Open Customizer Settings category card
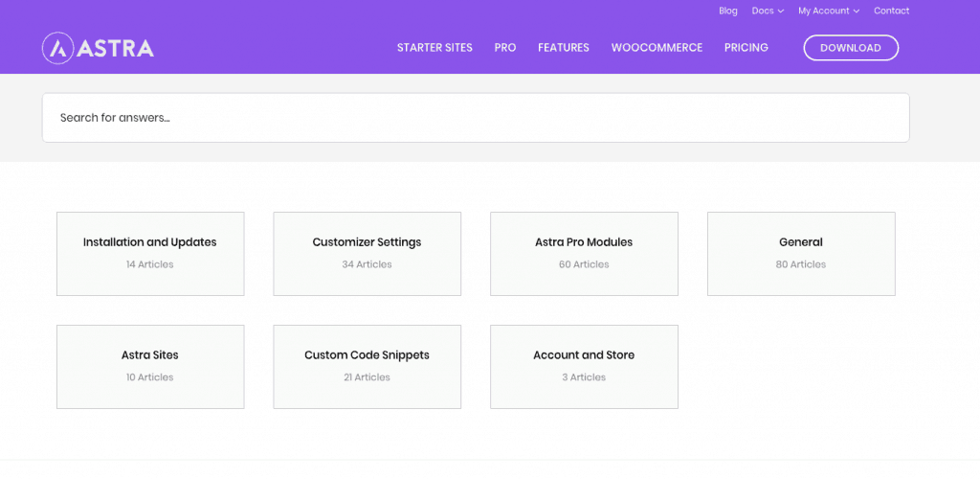Viewport: 980px width, 479px height. click(x=367, y=254)
